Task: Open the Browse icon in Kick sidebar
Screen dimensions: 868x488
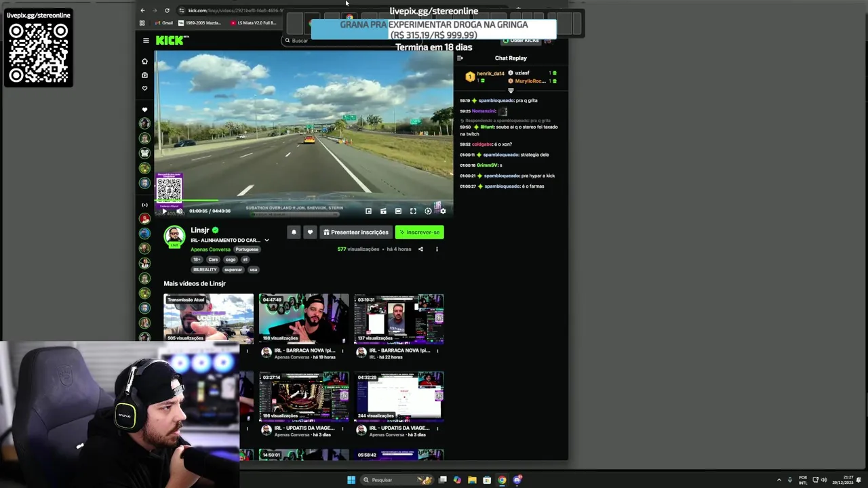Action: tap(144, 75)
